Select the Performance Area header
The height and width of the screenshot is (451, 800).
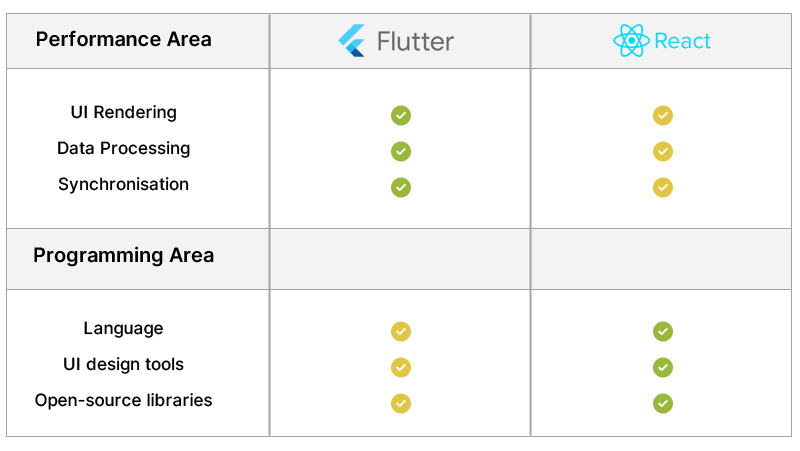tap(124, 40)
